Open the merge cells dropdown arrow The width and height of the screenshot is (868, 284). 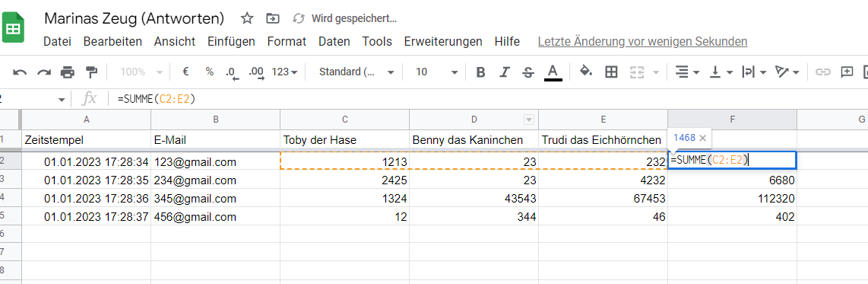coord(657,72)
